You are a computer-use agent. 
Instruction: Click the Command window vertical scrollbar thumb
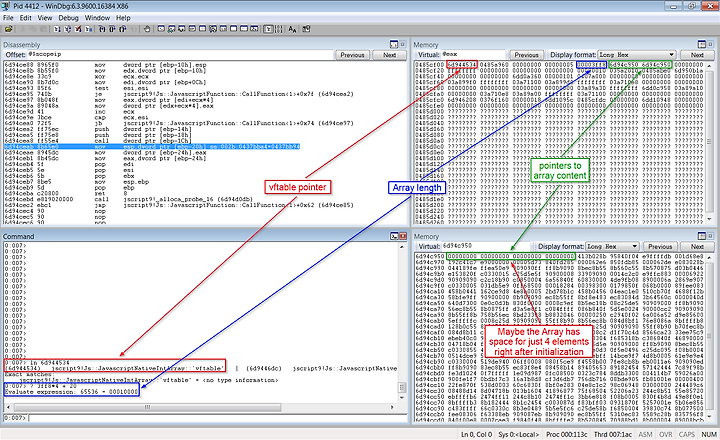pos(401,387)
